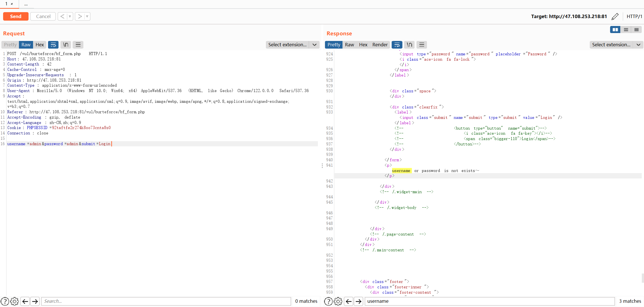Toggle non-printable characters in Request panel
Image resolution: width=644 pixels, height=307 pixels.
[x=66, y=45]
